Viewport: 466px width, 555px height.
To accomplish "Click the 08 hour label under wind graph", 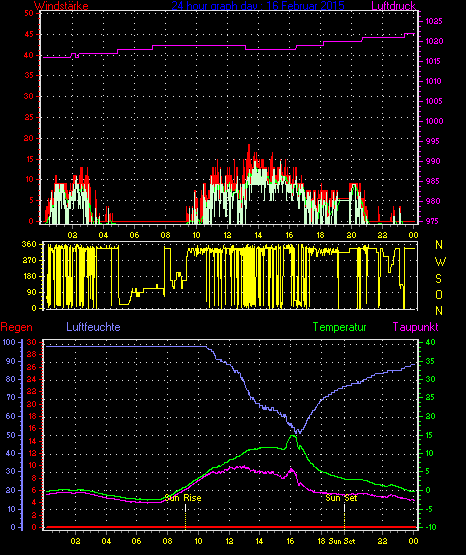I will pyautogui.click(x=165, y=235).
